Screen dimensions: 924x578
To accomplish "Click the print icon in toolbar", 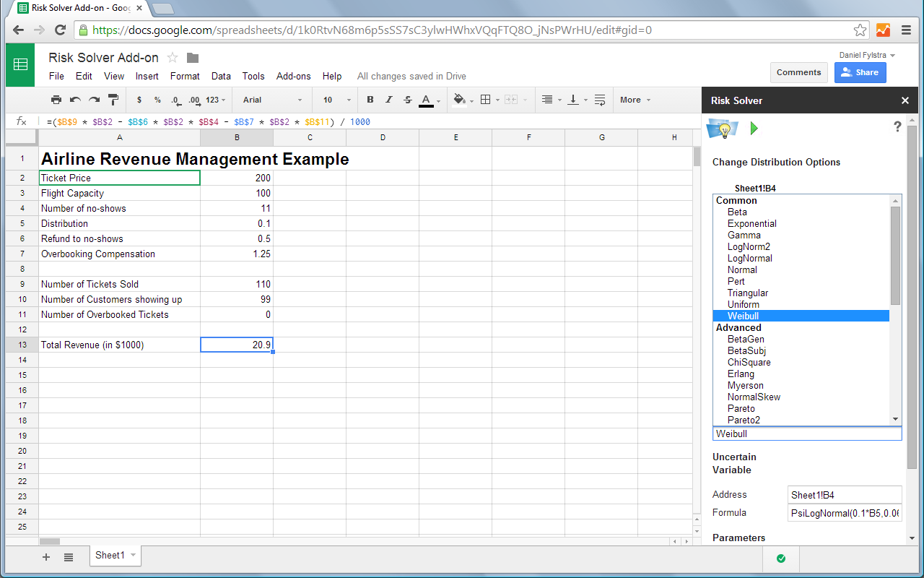I will pyautogui.click(x=56, y=100).
